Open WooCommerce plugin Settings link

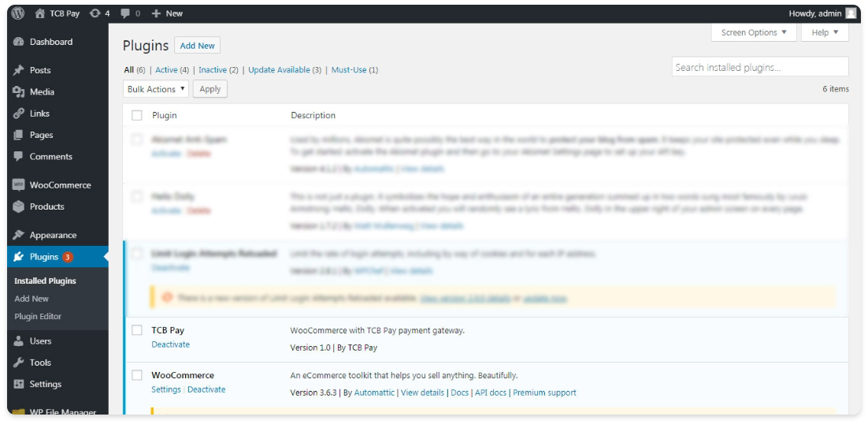click(166, 389)
